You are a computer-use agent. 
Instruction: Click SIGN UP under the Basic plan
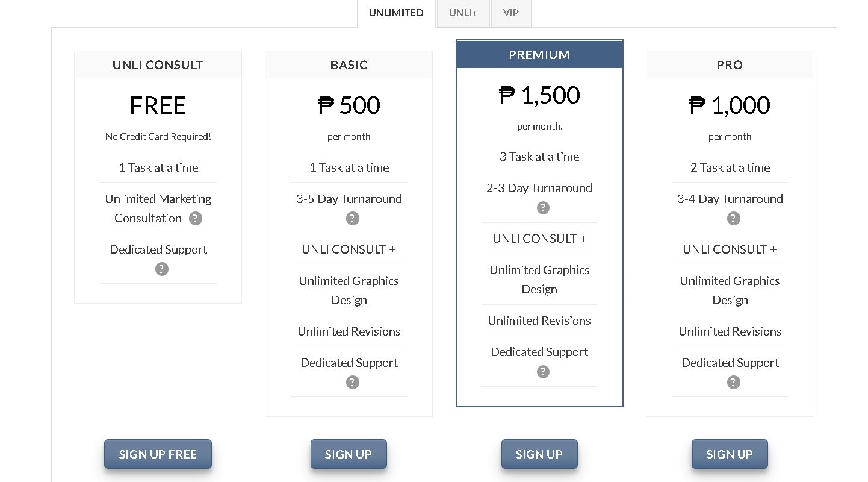[349, 454]
